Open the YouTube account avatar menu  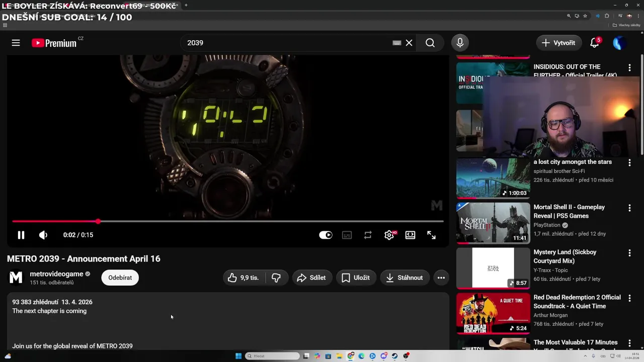tap(619, 43)
